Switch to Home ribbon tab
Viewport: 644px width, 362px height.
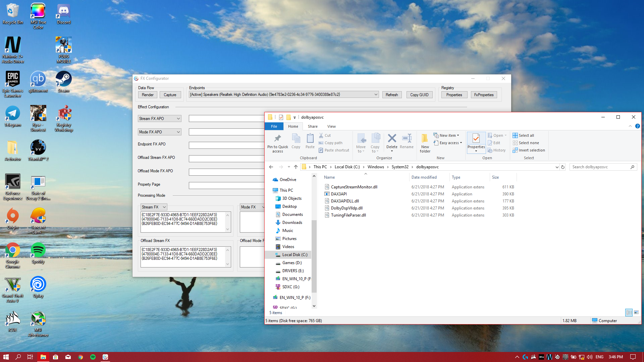(x=293, y=126)
